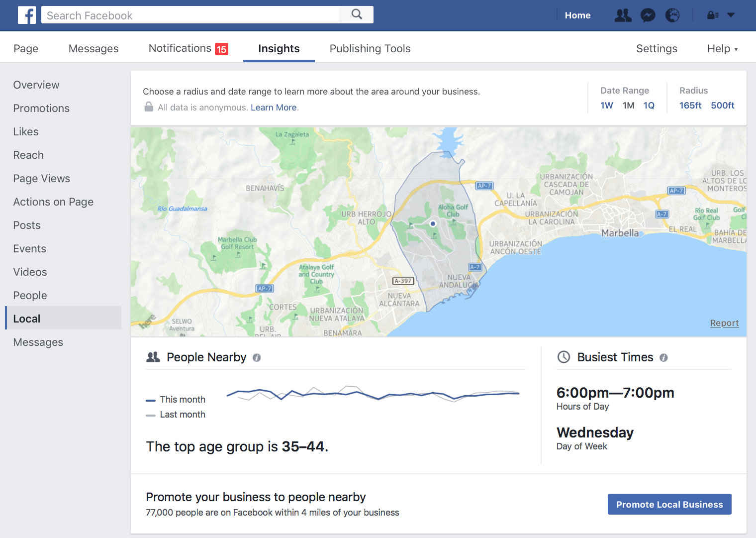
Task: Open Events in the sidebar
Action: click(30, 248)
